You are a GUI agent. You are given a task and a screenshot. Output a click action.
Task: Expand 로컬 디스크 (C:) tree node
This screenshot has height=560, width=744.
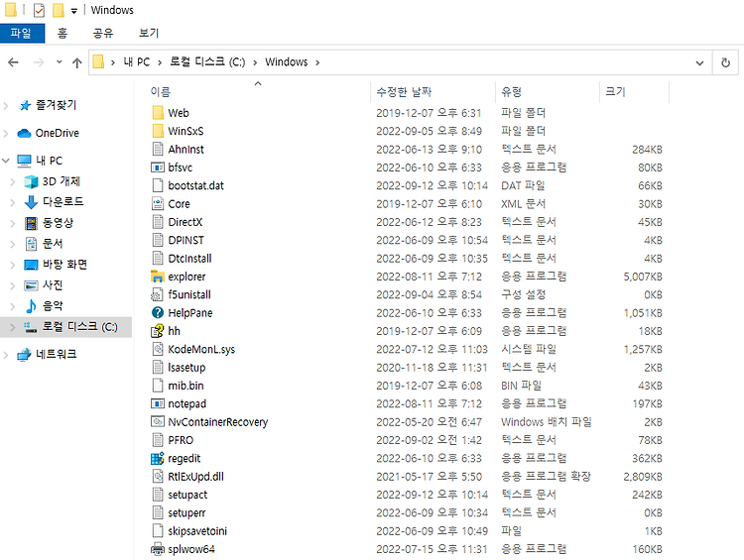point(13,327)
